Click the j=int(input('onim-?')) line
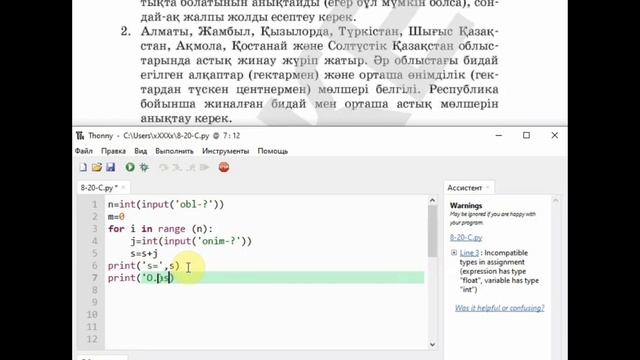Viewport: 640px width, 360px height. click(191, 241)
